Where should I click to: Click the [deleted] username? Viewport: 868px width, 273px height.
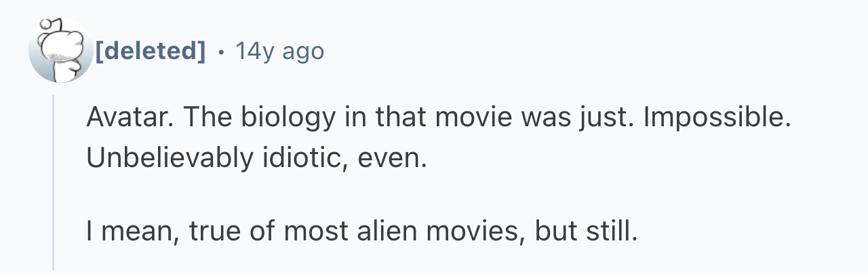pyautogui.click(x=150, y=50)
